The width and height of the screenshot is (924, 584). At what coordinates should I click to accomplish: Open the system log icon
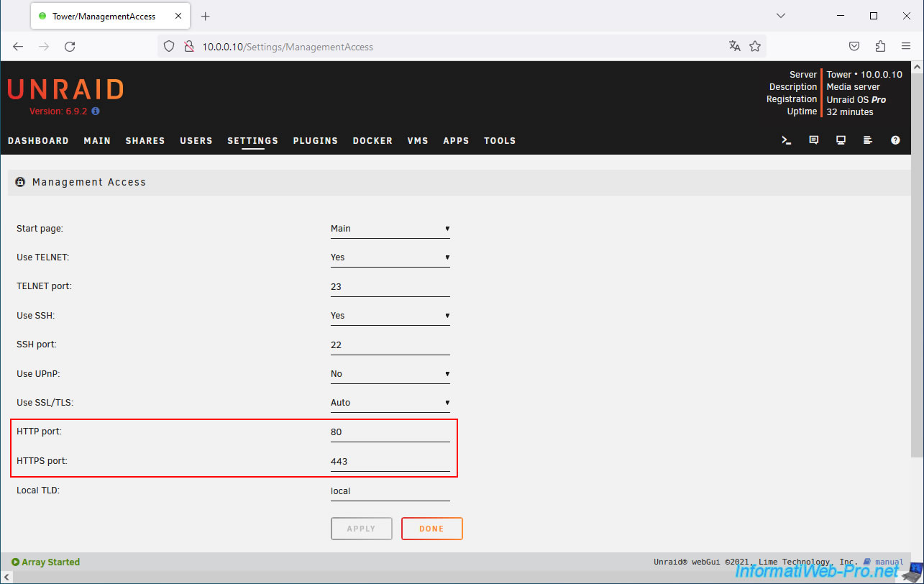pos(868,141)
